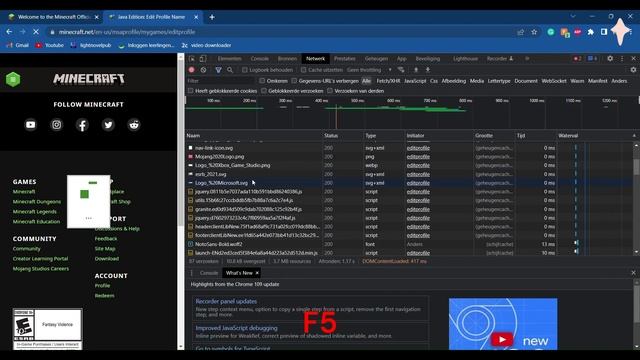Filter requests by JavaScript
Screen dimensions: 640x360
point(415,81)
